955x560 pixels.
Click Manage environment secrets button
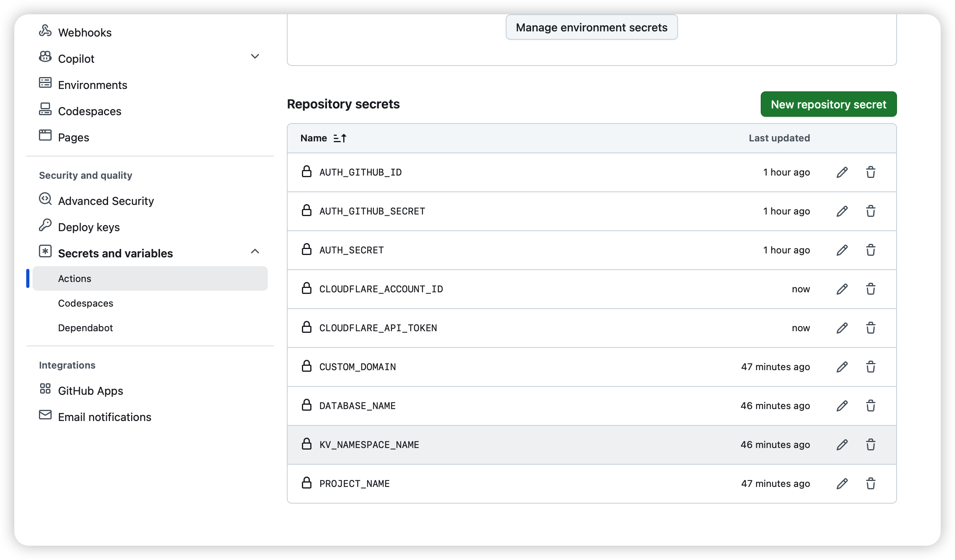[592, 27]
